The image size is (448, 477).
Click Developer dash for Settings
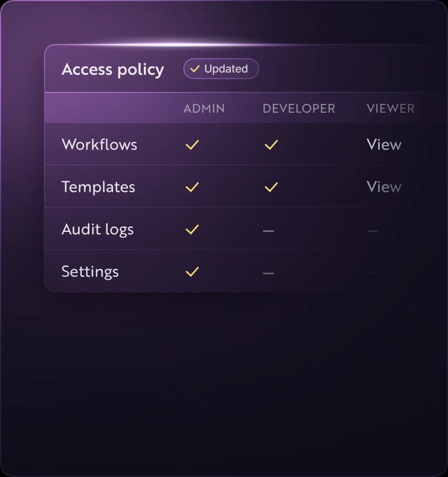tap(268, 274)
